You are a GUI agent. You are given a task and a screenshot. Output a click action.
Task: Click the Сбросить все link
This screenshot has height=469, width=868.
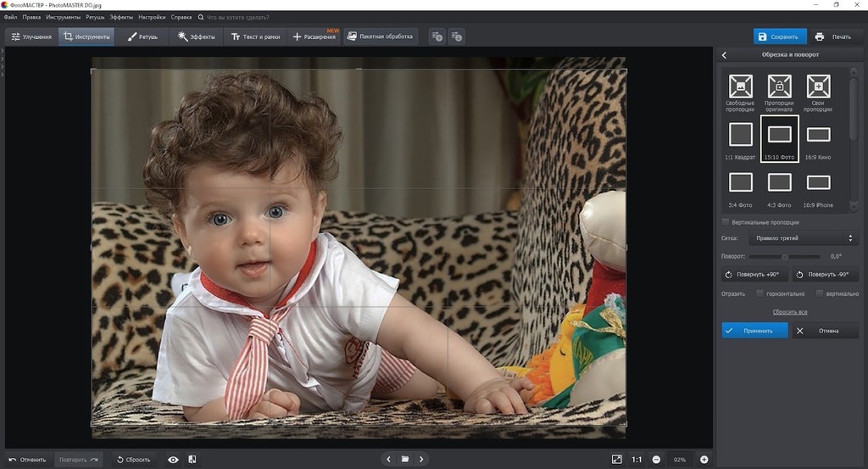point(789,312)
